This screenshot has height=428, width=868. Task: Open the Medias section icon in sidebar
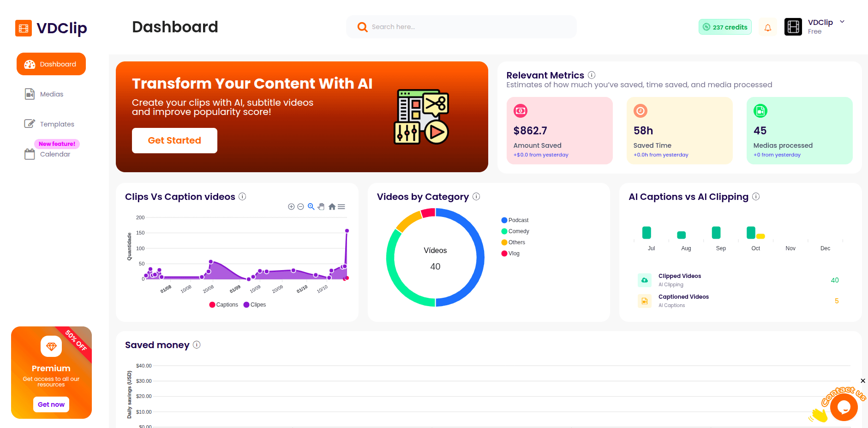[x=30, y=94]
